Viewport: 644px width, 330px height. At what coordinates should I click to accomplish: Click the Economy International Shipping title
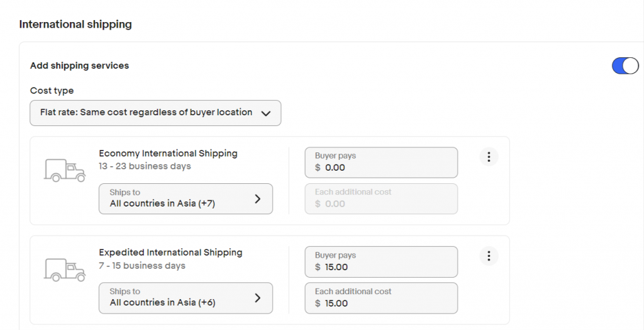(168, 153)
